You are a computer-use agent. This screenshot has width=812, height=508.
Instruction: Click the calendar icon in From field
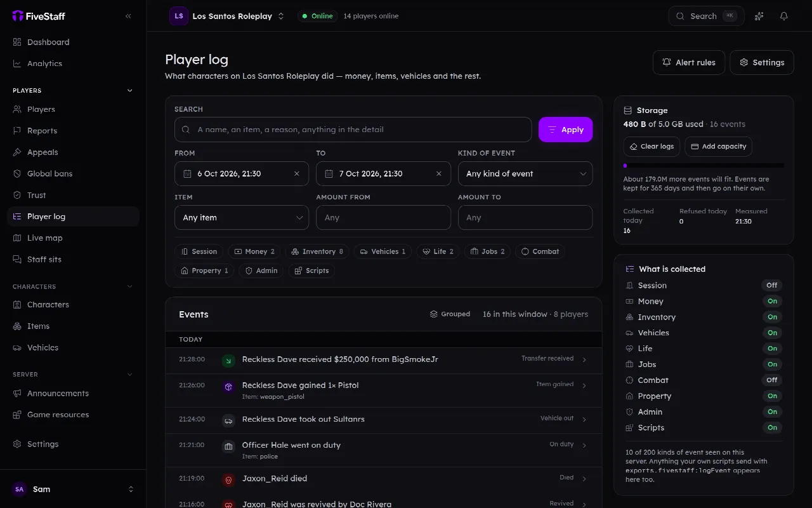pyautogui.click(x=187, y=173)
